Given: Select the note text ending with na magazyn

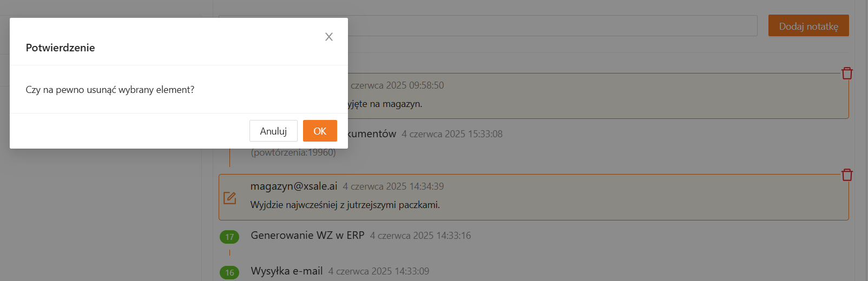Looking at the screenshot, I should coord(385,104).
